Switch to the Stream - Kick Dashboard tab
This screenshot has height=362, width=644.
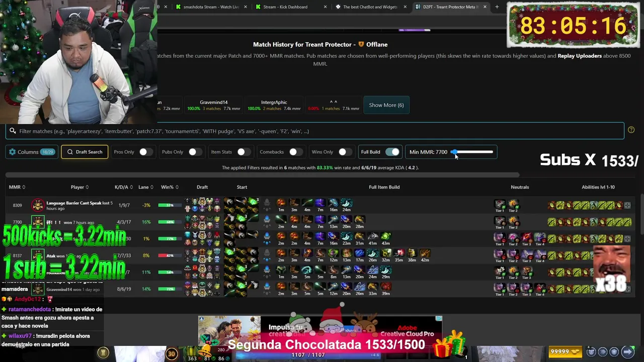[291, 7]
